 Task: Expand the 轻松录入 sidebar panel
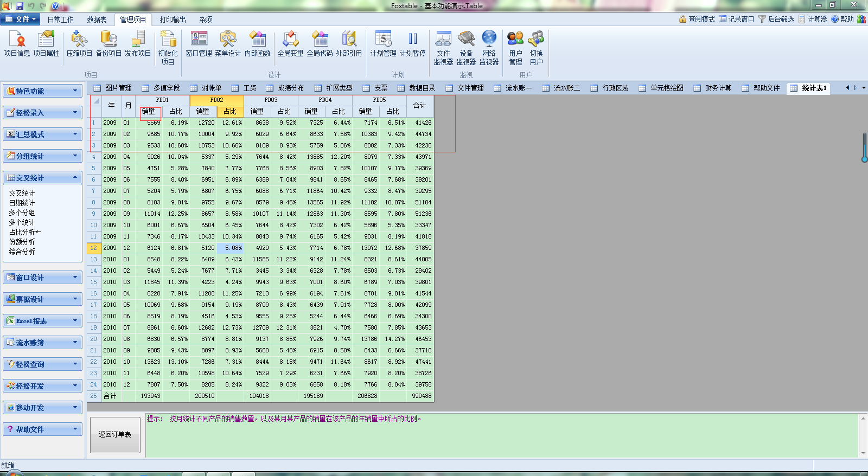pos(42,113)
